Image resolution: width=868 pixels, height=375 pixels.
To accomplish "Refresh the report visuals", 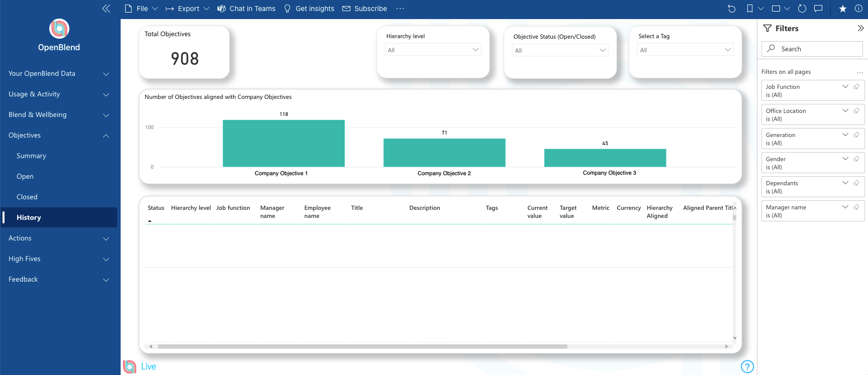I will coord(802,9).
